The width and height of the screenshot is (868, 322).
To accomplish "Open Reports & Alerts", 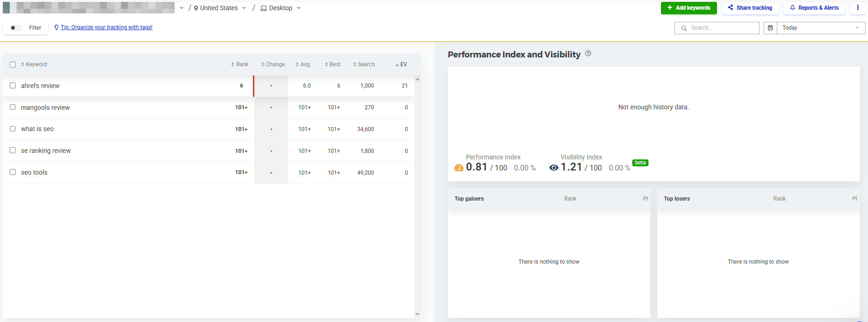I will pyautogui.click(x=814, y=8).
